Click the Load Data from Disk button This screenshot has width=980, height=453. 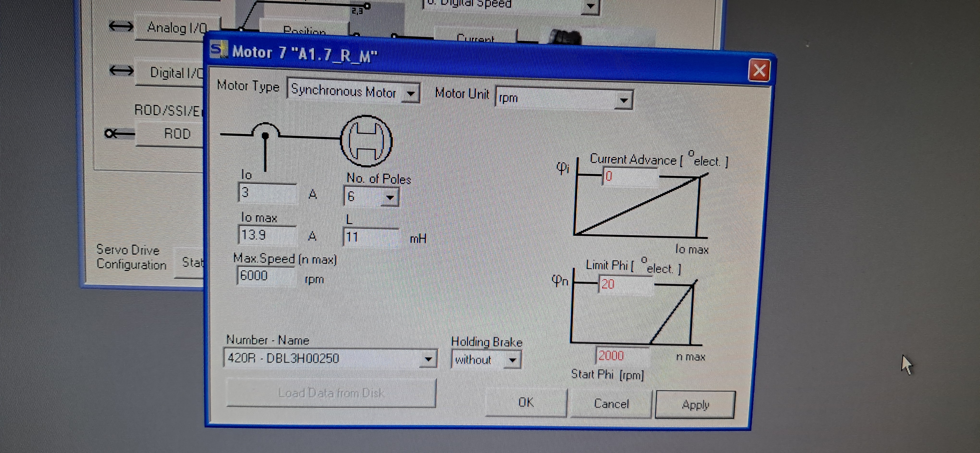click(x=331, y=392)
